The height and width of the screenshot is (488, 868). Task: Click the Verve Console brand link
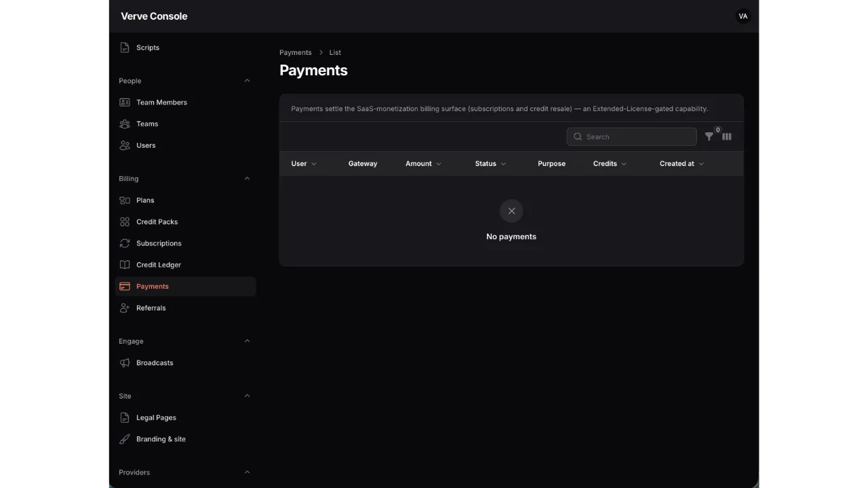tap(154, 16)
